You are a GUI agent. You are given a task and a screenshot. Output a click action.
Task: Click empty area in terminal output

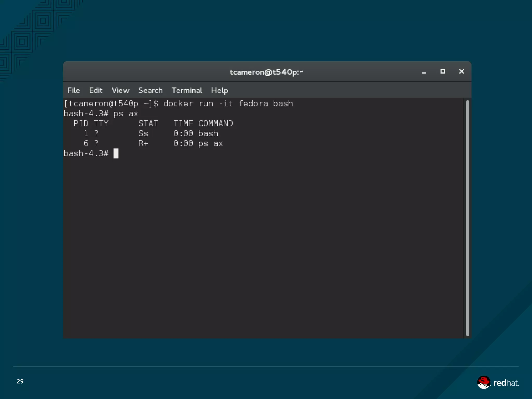pos(260,247)
